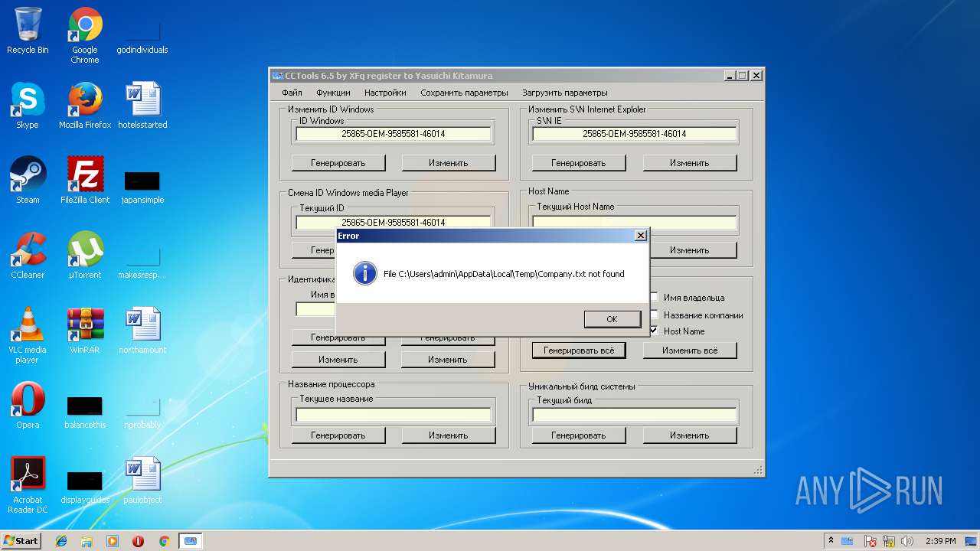Click the Opera icon in the taskbar
980x551 pixels.
[x=138, y=541]
